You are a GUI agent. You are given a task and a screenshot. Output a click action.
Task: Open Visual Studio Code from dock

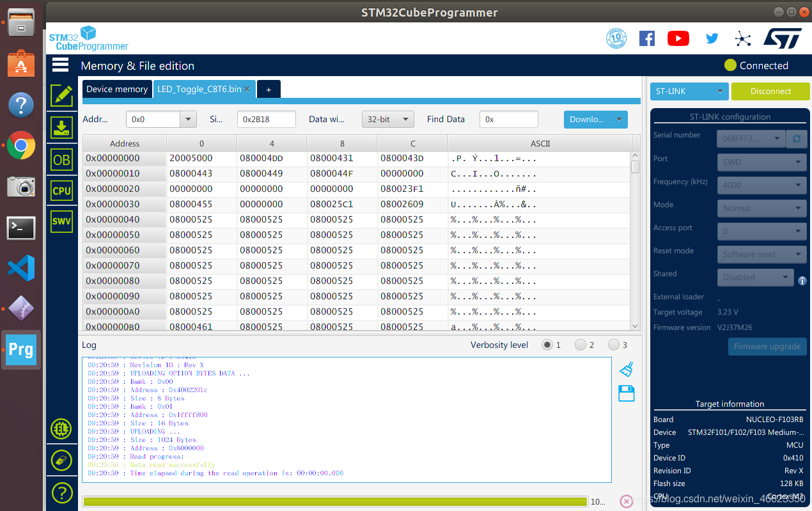pyautogui.click(x=21, y=268)
